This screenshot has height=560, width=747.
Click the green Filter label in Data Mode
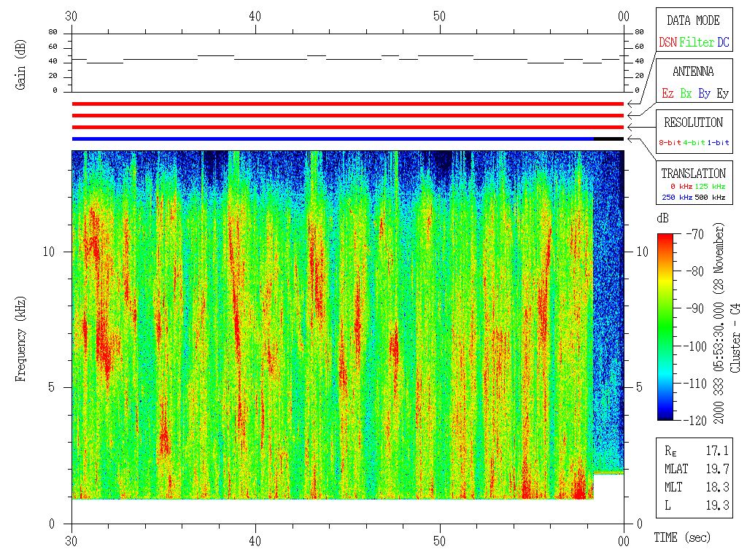(x=697, y=43)
